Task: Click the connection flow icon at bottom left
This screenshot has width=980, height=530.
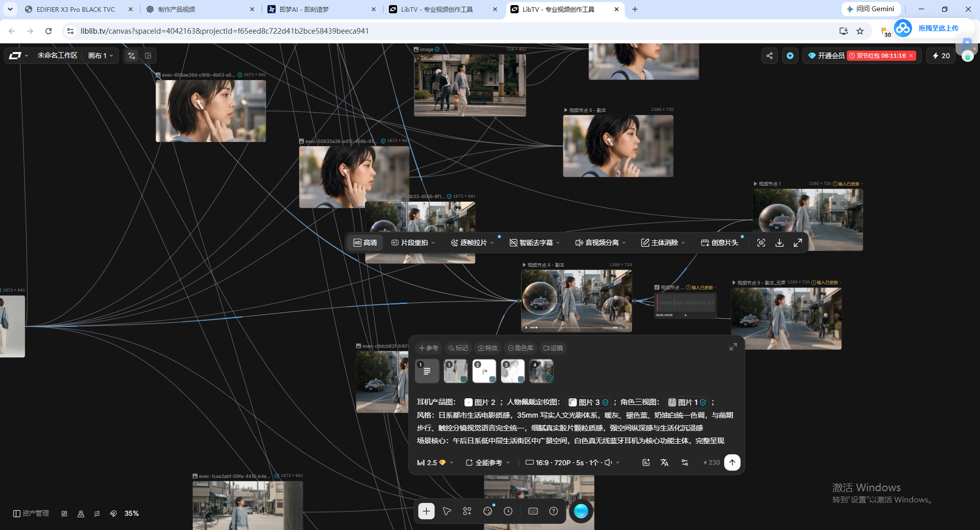Action: tap(97, 514)
